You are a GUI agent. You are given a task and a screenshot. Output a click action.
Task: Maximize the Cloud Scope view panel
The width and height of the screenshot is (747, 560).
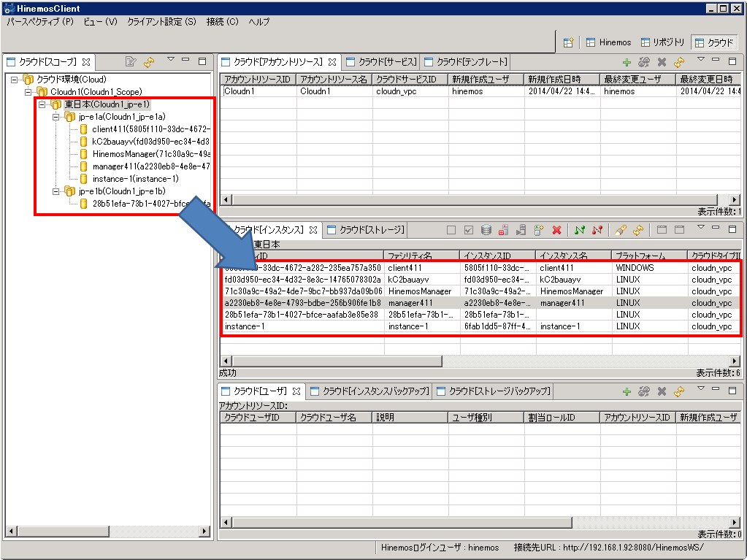coord(202,61)
